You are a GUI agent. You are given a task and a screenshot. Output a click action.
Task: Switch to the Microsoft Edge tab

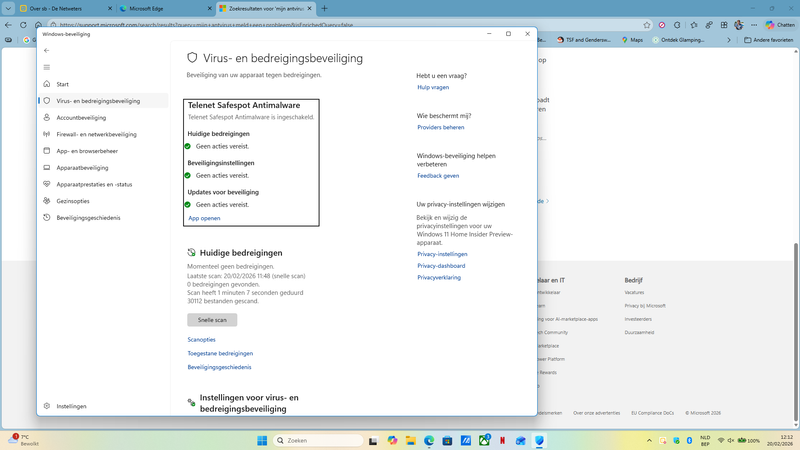[165, 9]
